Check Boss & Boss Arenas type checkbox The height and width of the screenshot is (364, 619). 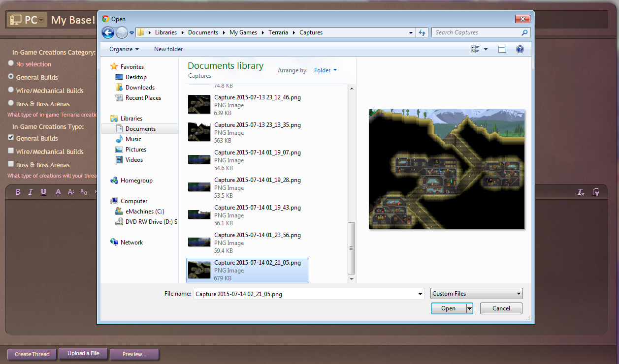[11, 164]
